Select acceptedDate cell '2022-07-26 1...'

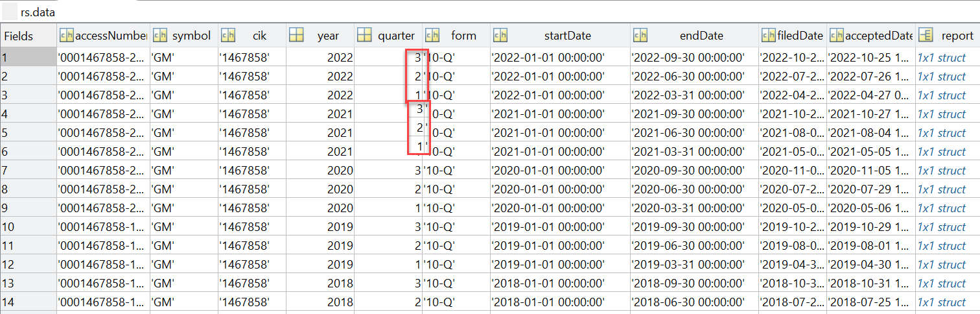(x=871, y=76)
